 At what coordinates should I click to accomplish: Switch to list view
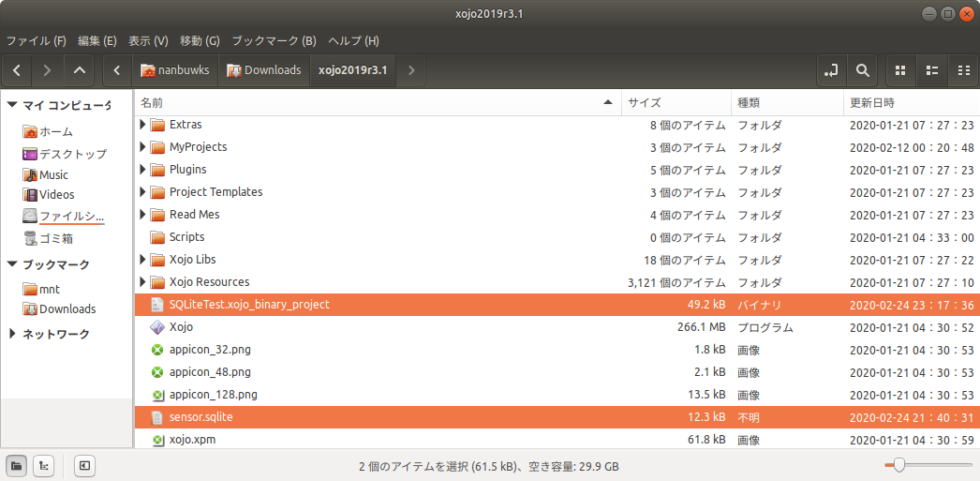tap(932, 70)
